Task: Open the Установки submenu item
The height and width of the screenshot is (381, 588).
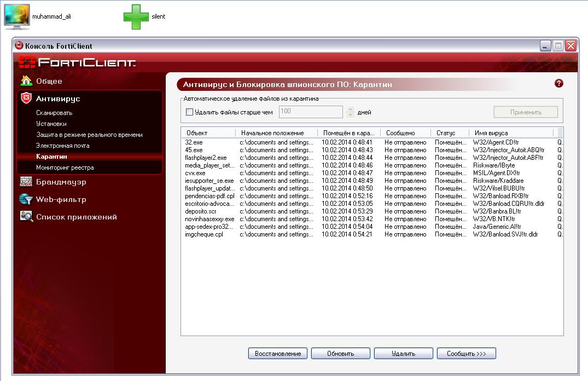Action: tap(51, 124)
